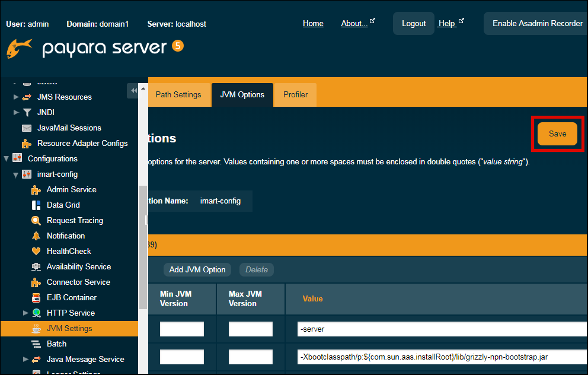Click the Request Tracing magnifier icon

pos(36,221)
